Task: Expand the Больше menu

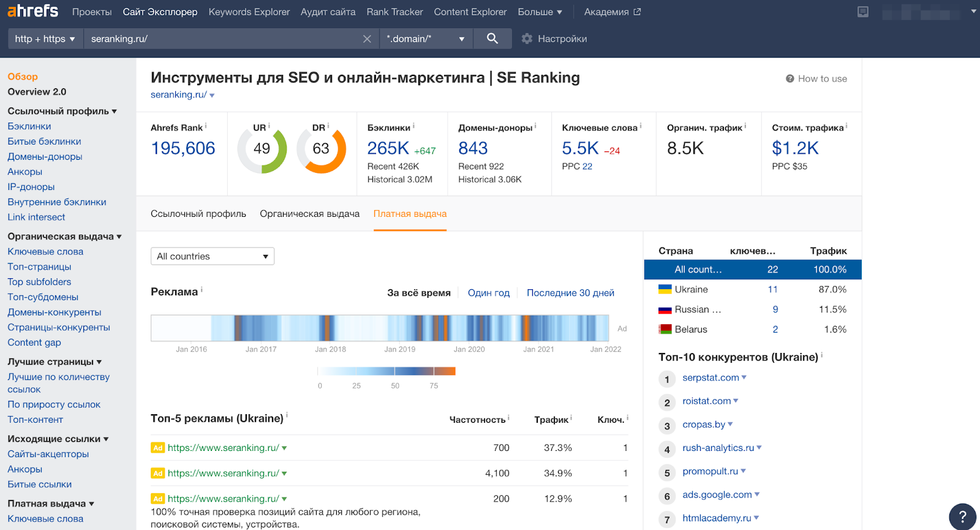Action: click(540, 12)
